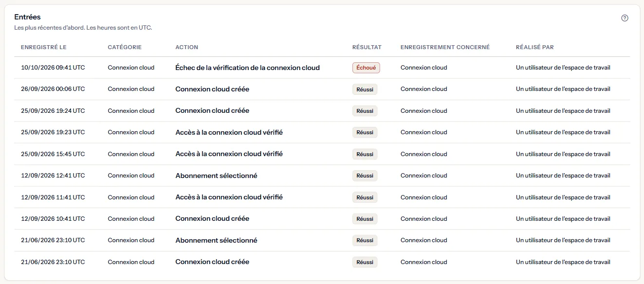
Task: Click the subtitle 'Les plus récentes d'abord'
Action: pyautogui.click(x=50, y=28)
